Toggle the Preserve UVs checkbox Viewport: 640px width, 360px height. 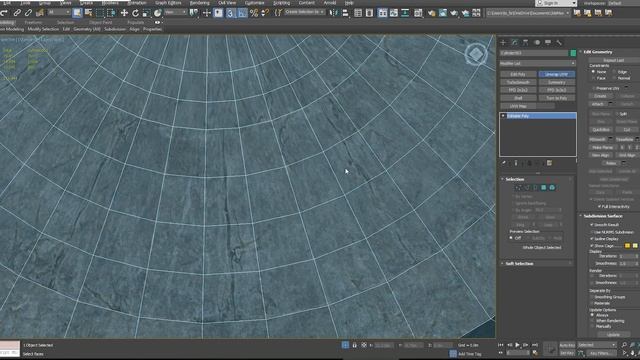(x=593, y=88)
